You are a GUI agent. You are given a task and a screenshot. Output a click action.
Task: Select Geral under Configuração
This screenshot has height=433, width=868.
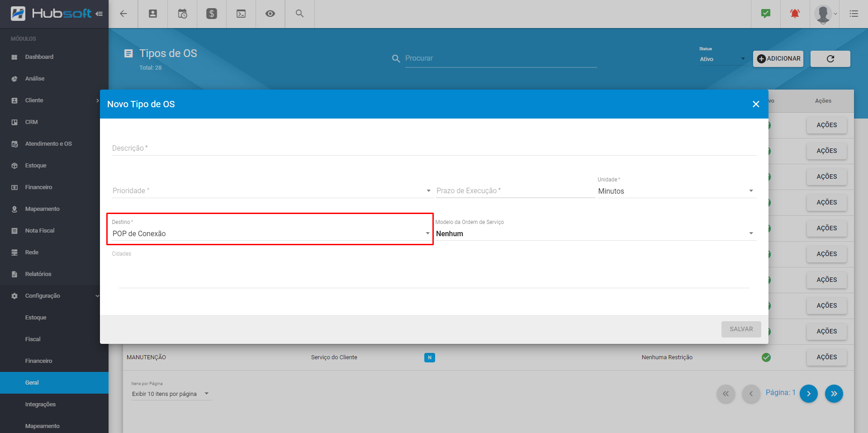(54, 383)
